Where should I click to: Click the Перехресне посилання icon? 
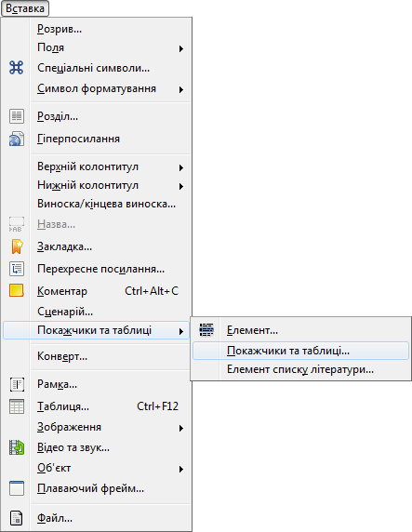(x=17, y=269)
